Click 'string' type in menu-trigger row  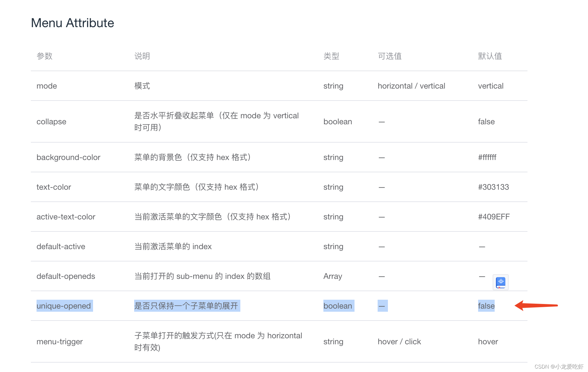coord(333,342)
